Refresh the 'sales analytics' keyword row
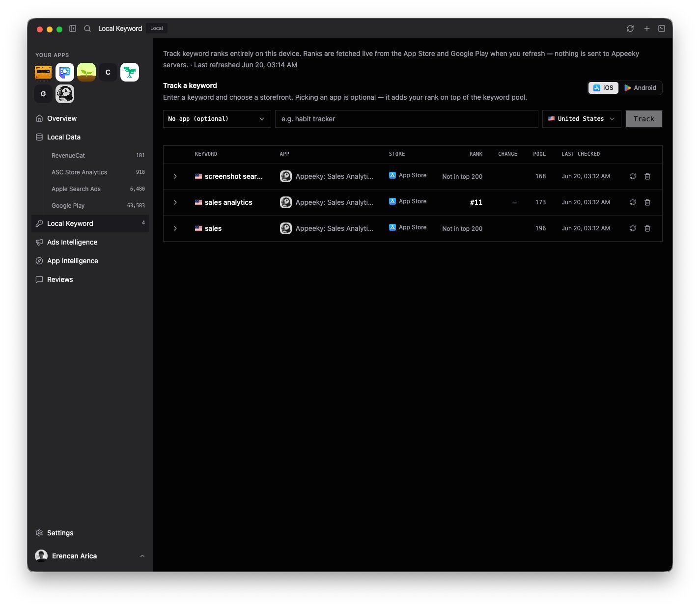The width and height of the screenshot is (700, 608). 633,202
